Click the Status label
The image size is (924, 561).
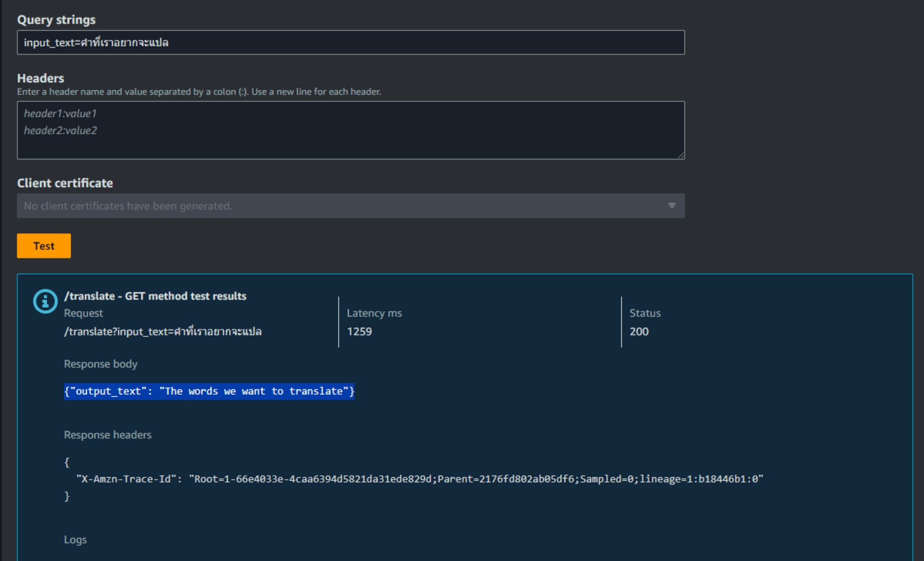click(x=645, y=313)
